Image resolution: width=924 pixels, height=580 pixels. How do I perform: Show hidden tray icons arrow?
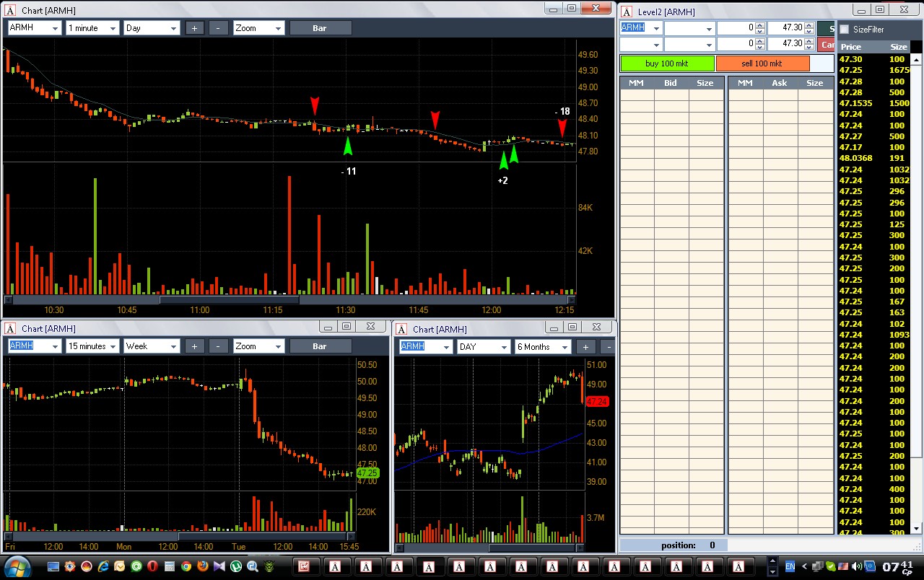(x=804, y=566)
